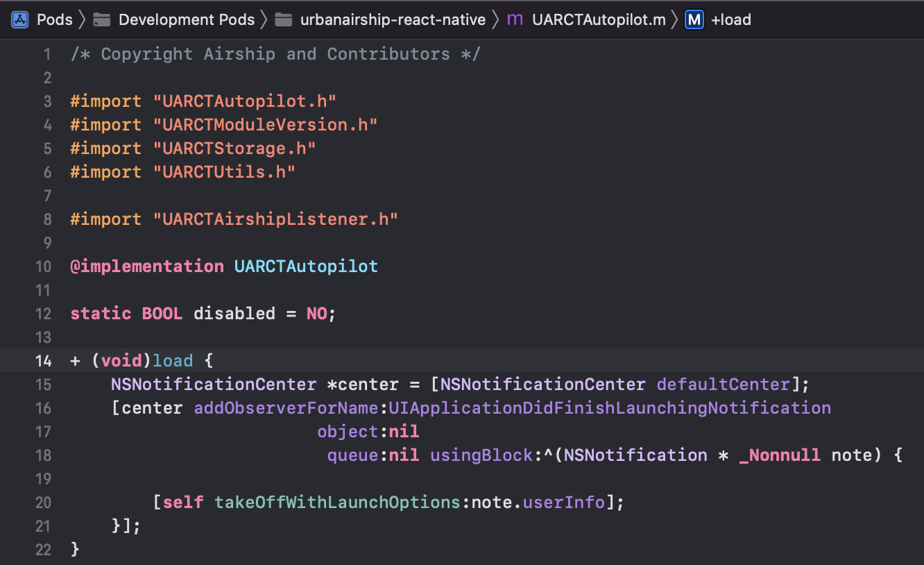This screenshot has width=924, height=565.
Task: Click the UARCTAutopilot class name on line 10
Action: coord(306,266)
